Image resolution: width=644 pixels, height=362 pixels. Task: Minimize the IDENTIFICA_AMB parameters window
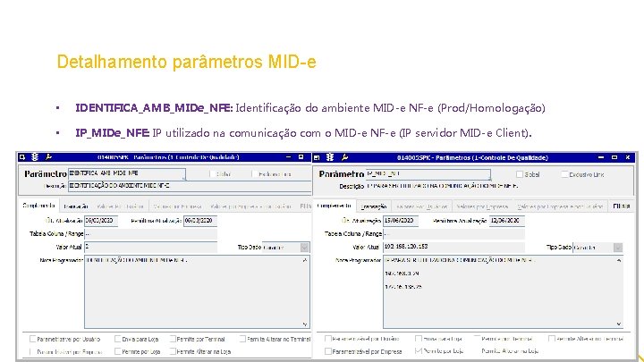pyautogui.click(x=288, y=157)
